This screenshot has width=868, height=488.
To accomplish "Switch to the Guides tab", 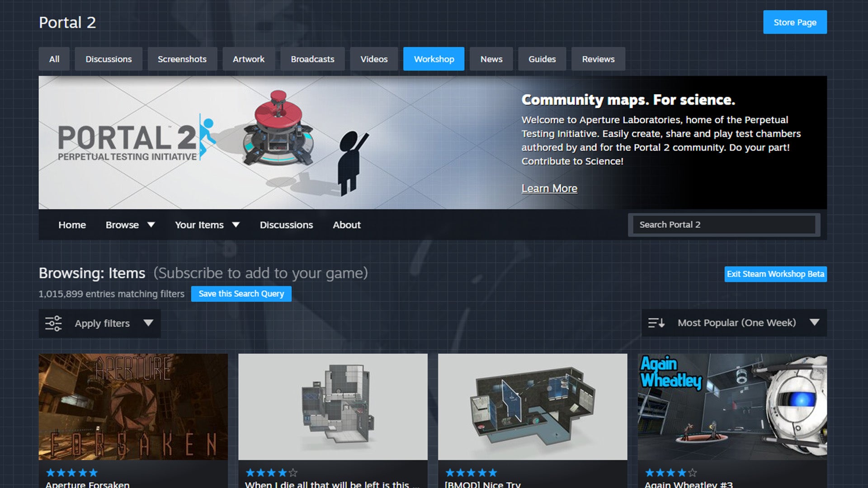I will [x=542, y=59].
